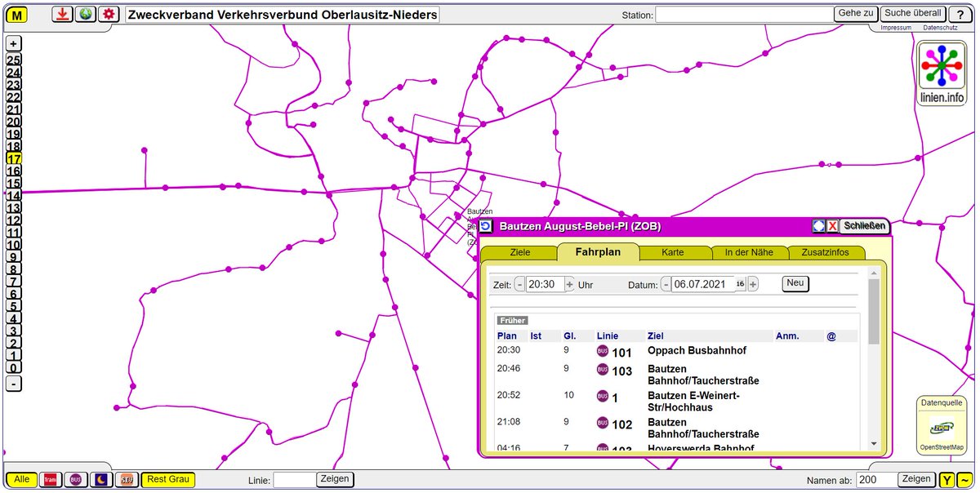Toggle the SEV filter icon
980x493 pixels.
click(x=126, y=480)
